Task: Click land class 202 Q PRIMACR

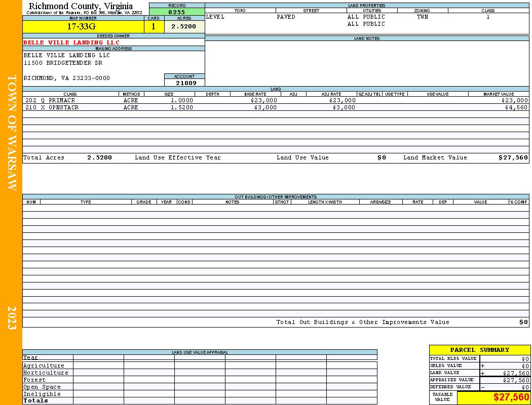Action: click(50, 101)
